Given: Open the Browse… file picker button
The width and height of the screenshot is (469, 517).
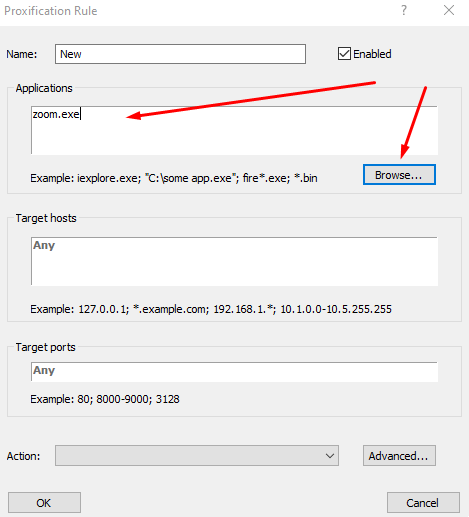Looking at the screenshot, I should click(399, 174).
